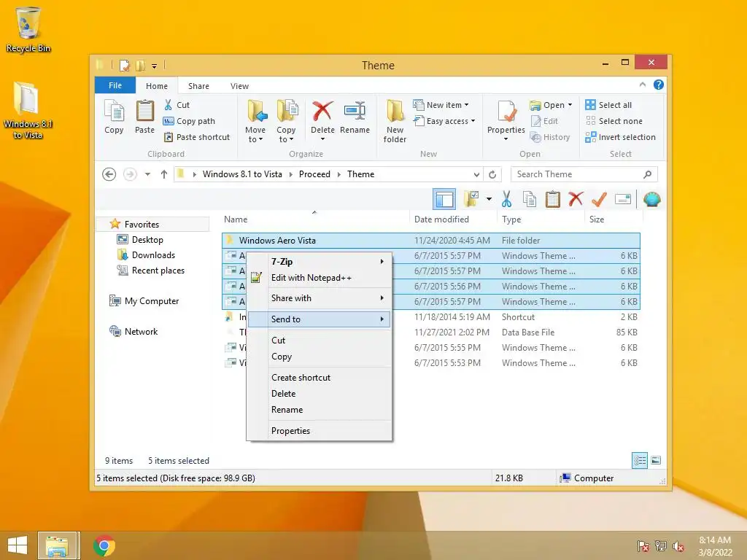This screenshot has width=747, height=560.
Task: Click orange checkmark properties toolbar icon
Action: pos(599,199)
